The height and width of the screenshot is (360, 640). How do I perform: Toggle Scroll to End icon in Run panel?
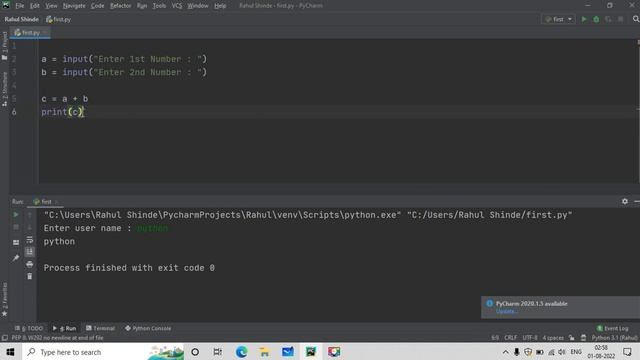29,252
